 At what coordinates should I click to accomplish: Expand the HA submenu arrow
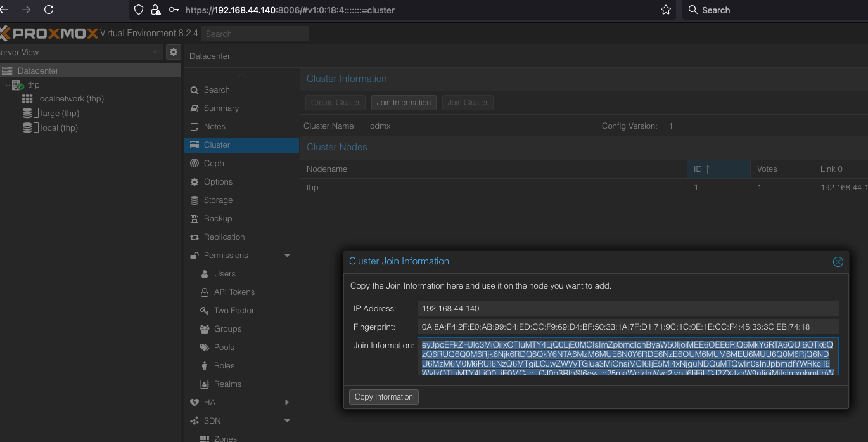(287, 403)
